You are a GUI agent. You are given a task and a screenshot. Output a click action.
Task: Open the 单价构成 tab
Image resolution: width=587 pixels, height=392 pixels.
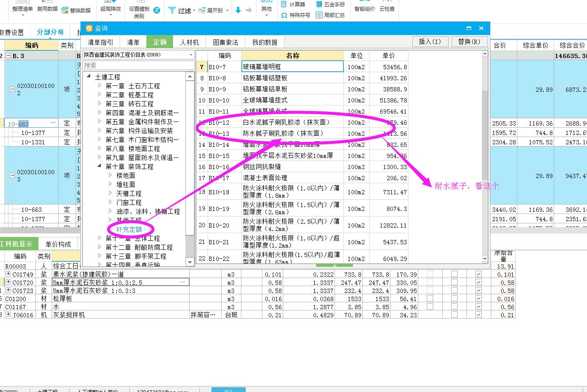coord(58,244)
